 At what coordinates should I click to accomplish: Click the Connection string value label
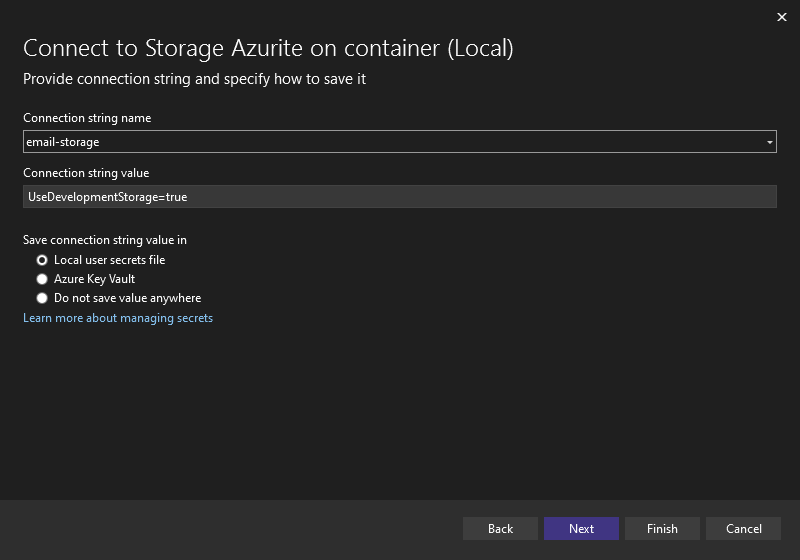(86, 173)
